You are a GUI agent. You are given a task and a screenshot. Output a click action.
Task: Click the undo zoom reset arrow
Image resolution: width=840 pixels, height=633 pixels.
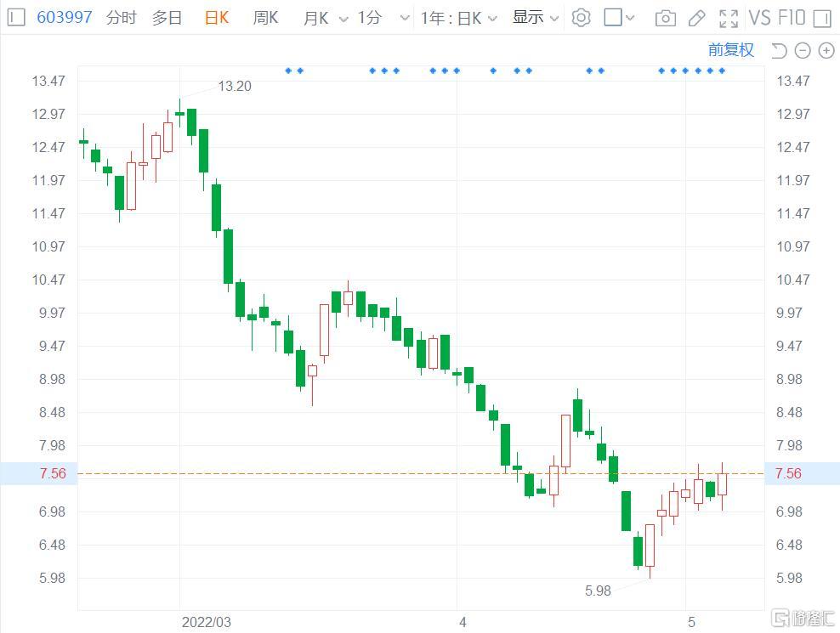point(779,51)
